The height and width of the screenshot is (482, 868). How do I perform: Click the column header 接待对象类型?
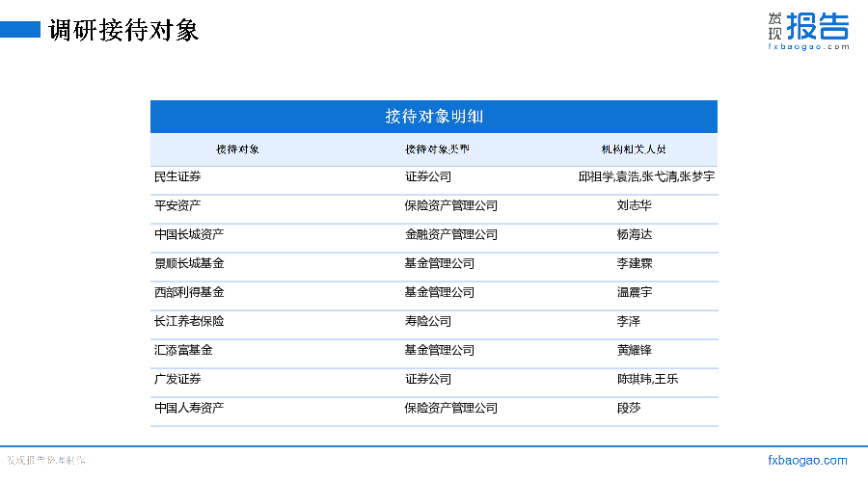pos(437,149)
